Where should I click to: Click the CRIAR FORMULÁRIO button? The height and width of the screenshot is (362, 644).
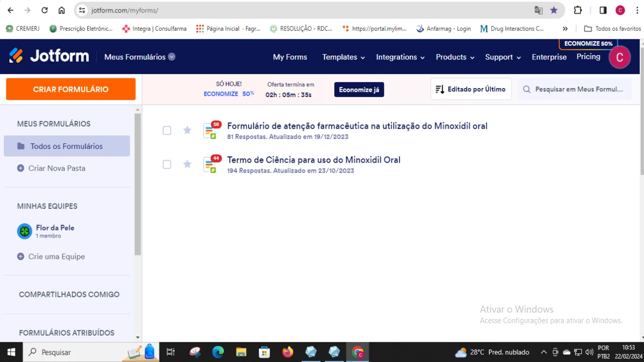pos(71,89)
